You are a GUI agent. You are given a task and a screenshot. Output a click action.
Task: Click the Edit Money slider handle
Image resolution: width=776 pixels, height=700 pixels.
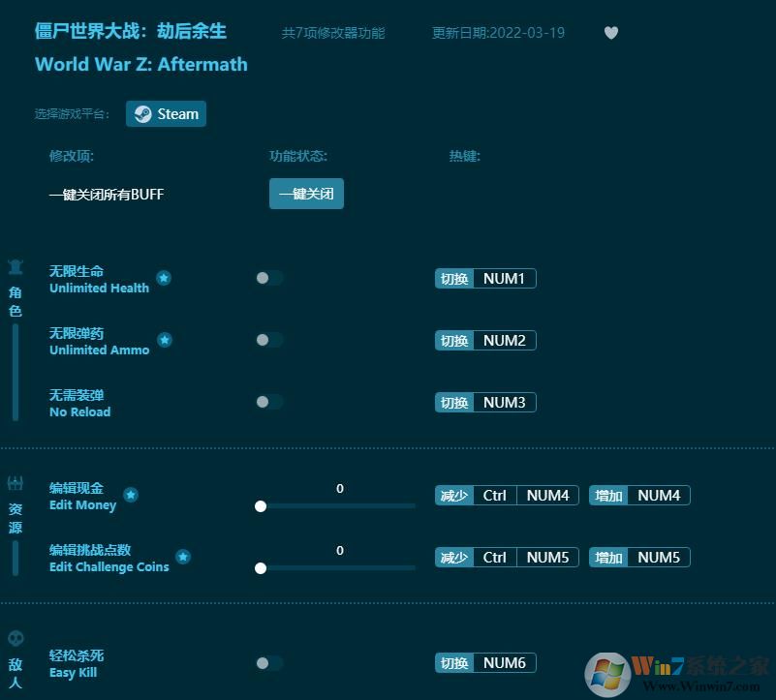[261, 506]
